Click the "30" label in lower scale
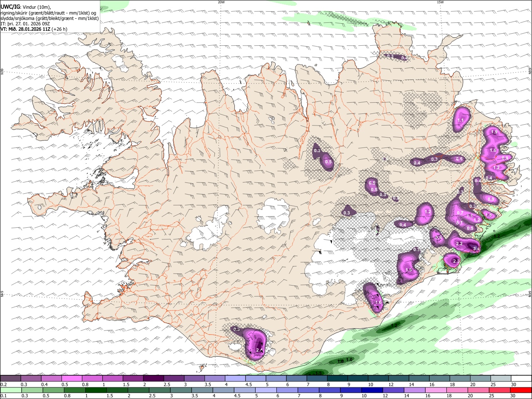This screenshot has height=399, width=532. 513,396
